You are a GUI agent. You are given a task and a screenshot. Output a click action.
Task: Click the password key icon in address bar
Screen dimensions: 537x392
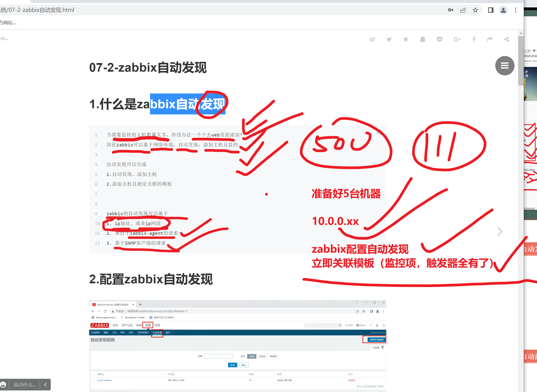click(x=450, y=10)
